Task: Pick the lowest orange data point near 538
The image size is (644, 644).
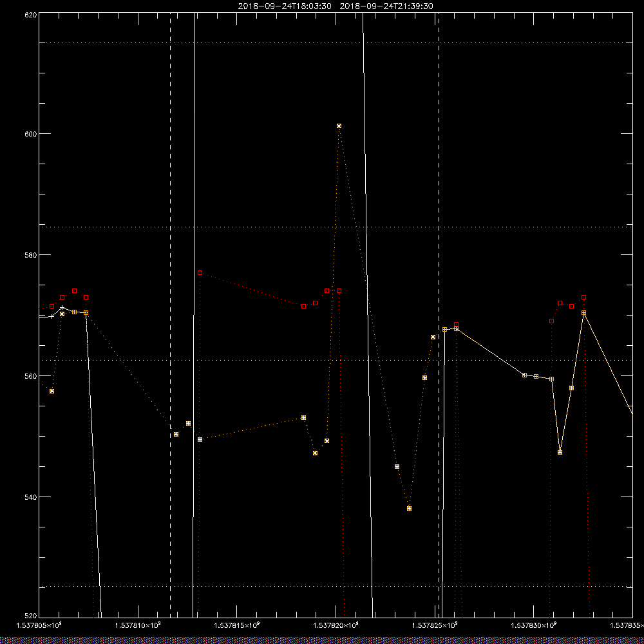Action: (x=409, y=509)
